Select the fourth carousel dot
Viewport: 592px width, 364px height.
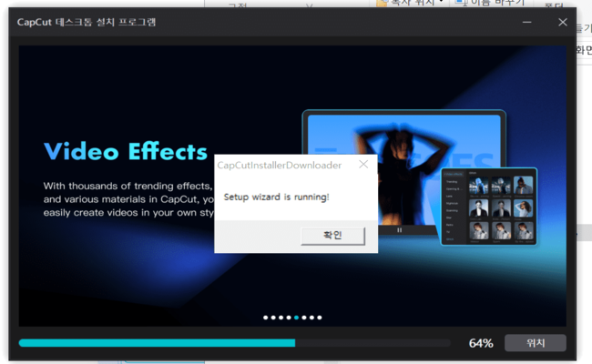point(289,318)
